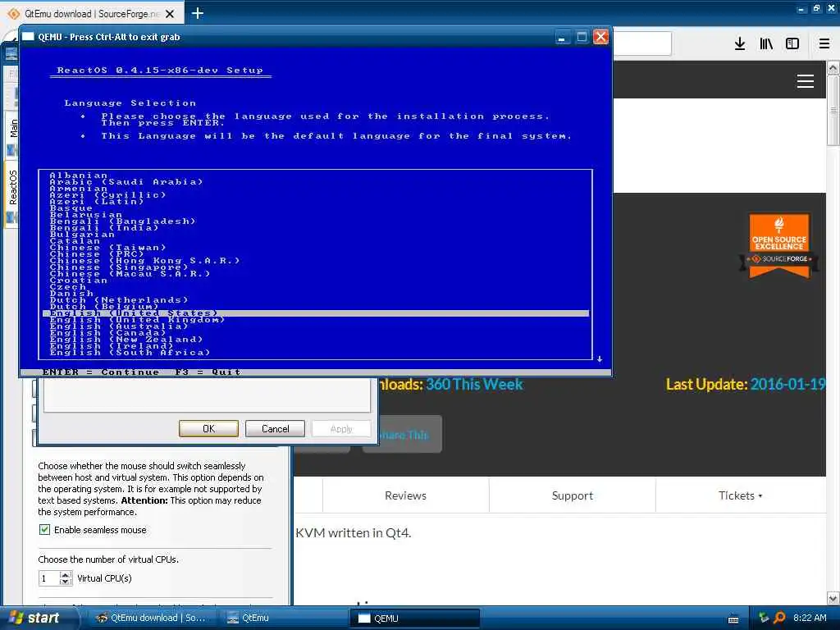This screenshot has height=630, width=840.
Task: Expand the Tickets dropdown tab
Action: point(740,495)
